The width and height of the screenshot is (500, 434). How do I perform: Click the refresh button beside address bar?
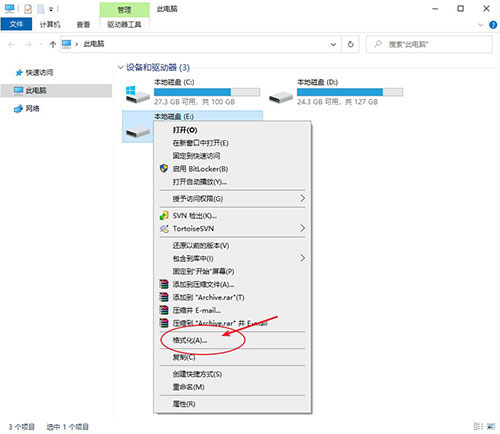(350, 44)
